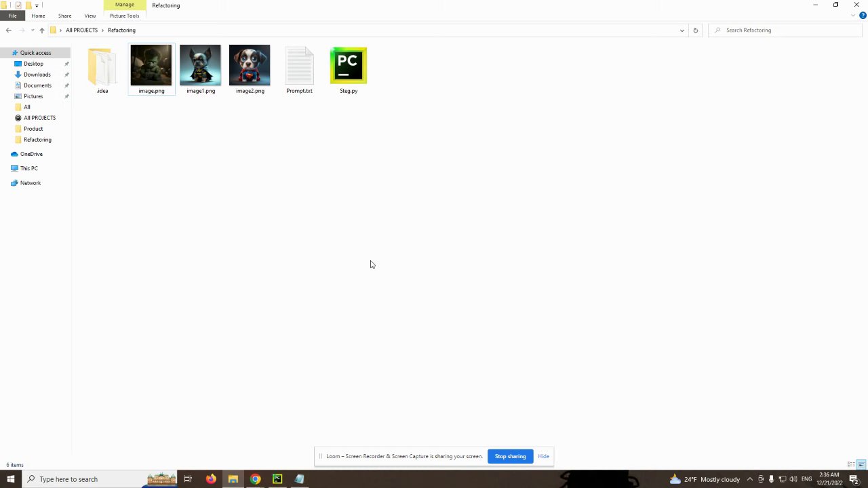Select OneDrive in the navigation pane
Viewport: 868px width, 488px height.
coord(31,154)
